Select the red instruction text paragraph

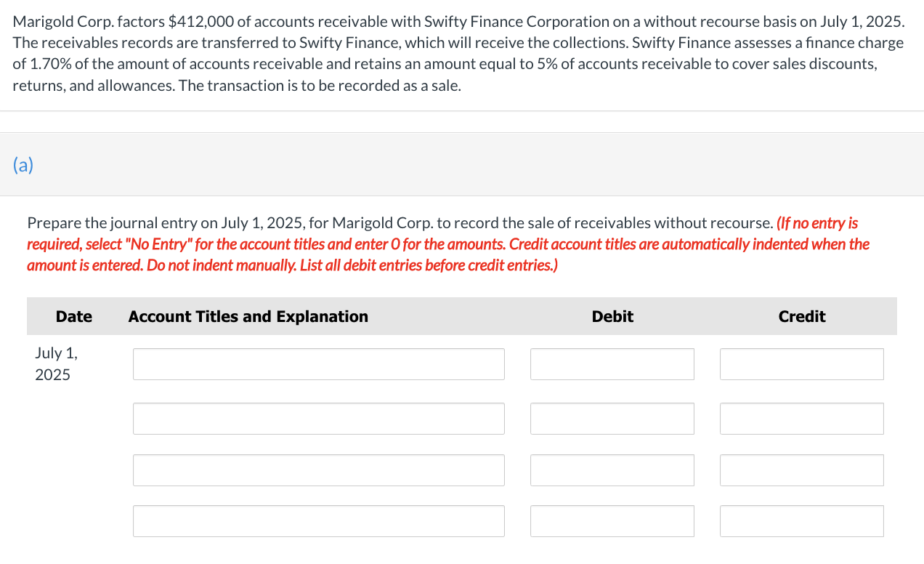[x=447, y=243]
